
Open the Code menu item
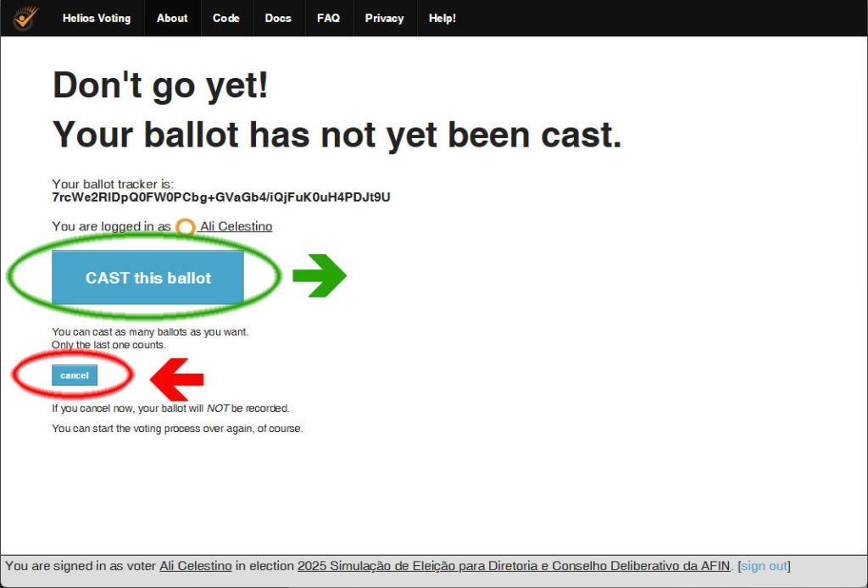[225, 18]
